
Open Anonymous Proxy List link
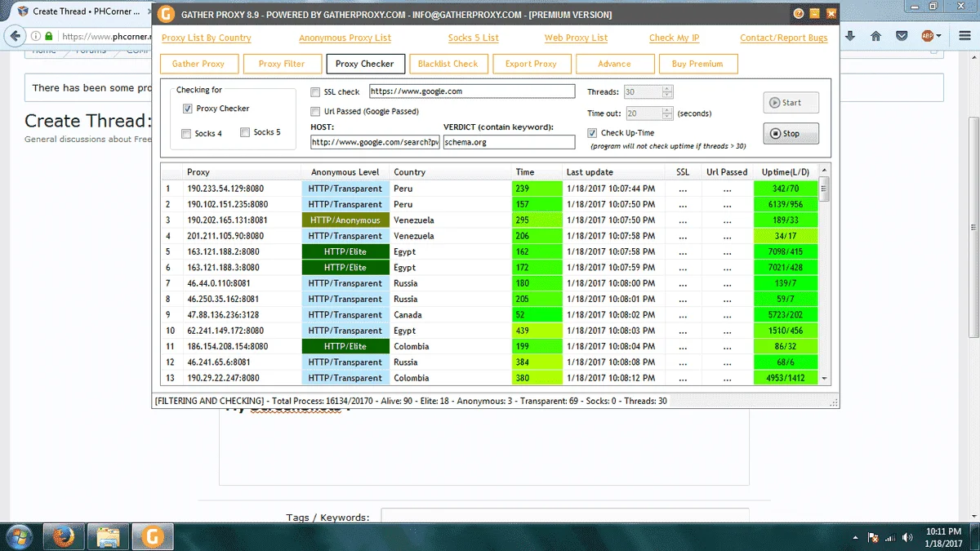tap(345, 38)
